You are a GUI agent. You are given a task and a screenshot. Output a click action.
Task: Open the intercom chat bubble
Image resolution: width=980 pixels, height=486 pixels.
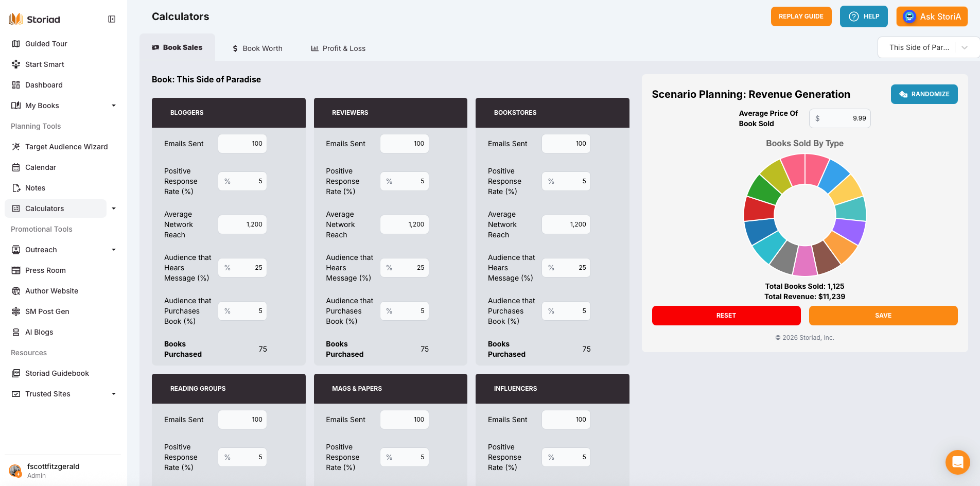(x=957, y=462)
